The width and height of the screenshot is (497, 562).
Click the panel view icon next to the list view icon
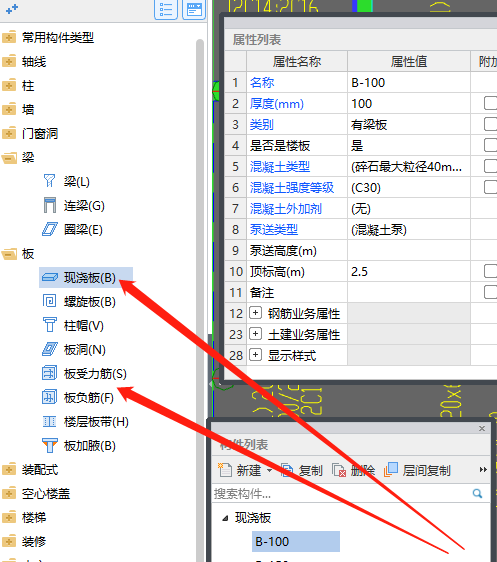pyautogui.click(x=194, y=9)
